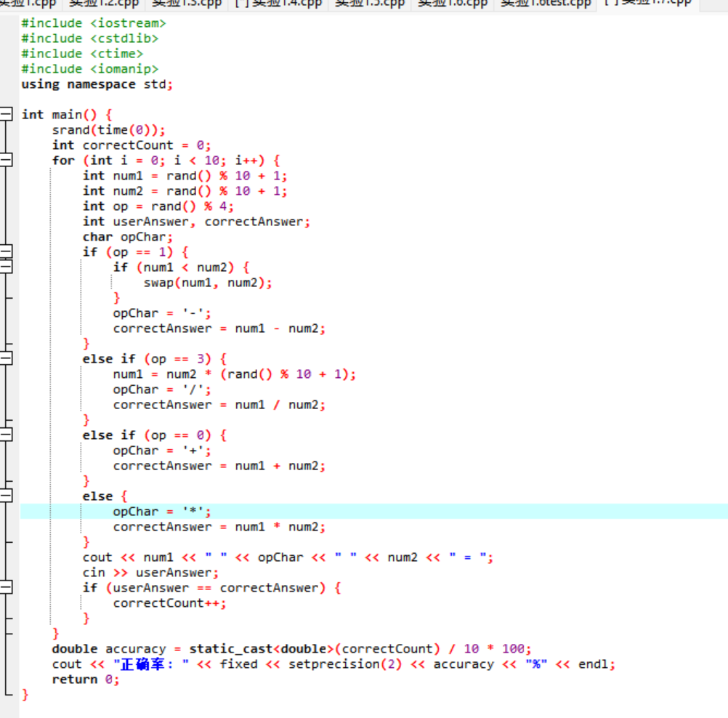Switch to the 实验1.6.cpp tab

click(x=453, y=4)
